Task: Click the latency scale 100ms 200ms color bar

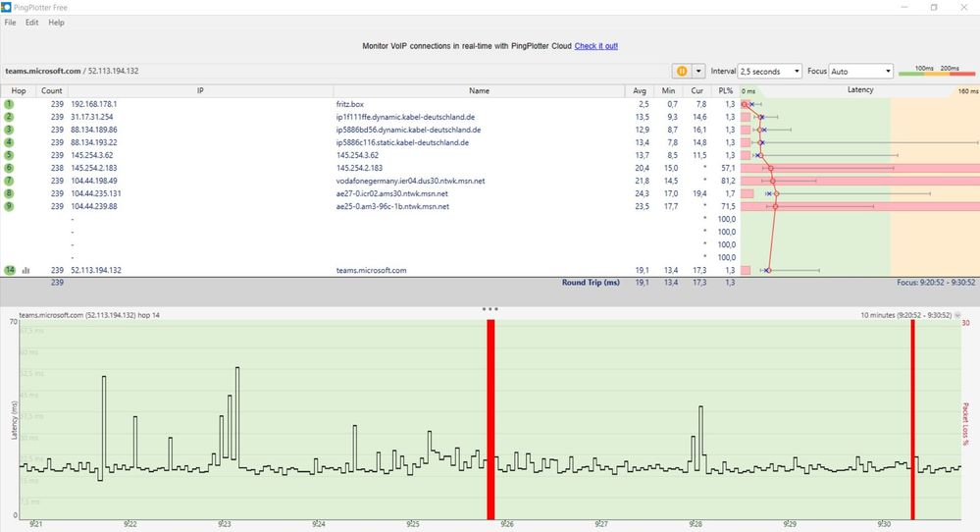Action: (x=936, y=74)
